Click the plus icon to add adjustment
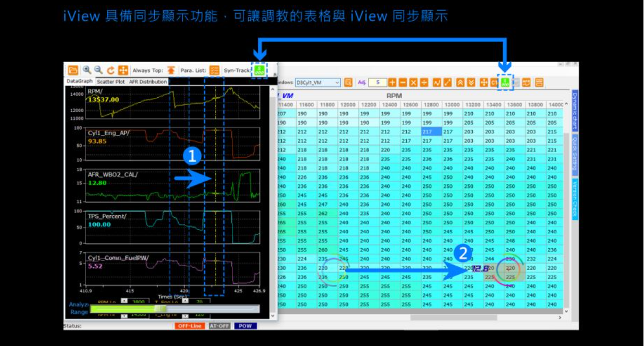The width and height of the screenshot is (644, 346). pos(392,82)
